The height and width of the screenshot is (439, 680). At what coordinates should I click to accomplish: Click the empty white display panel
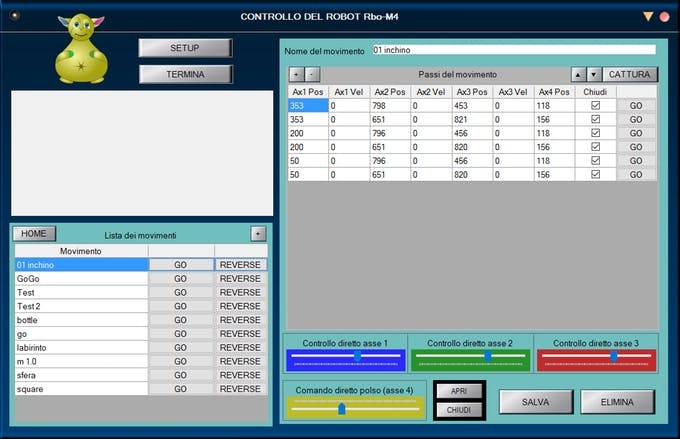(142, 153)
